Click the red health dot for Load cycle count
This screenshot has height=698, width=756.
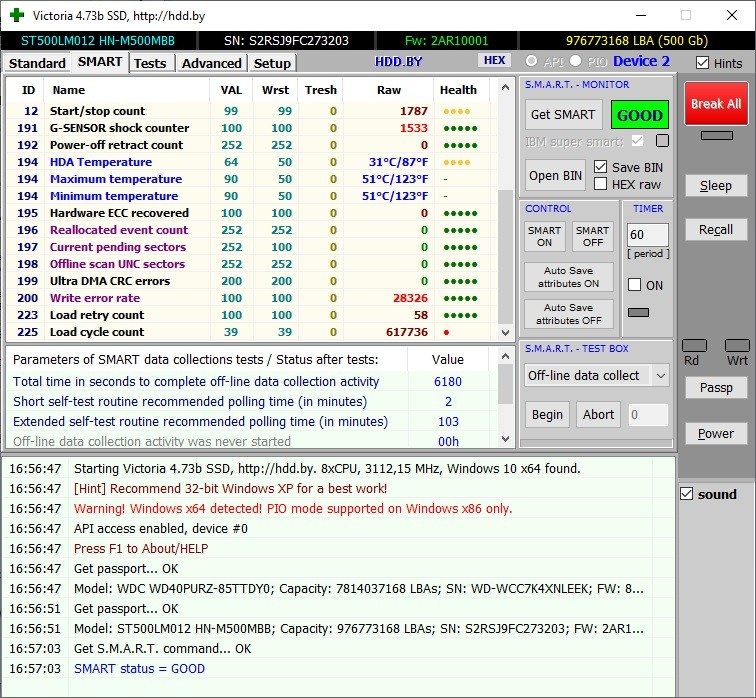446,332
